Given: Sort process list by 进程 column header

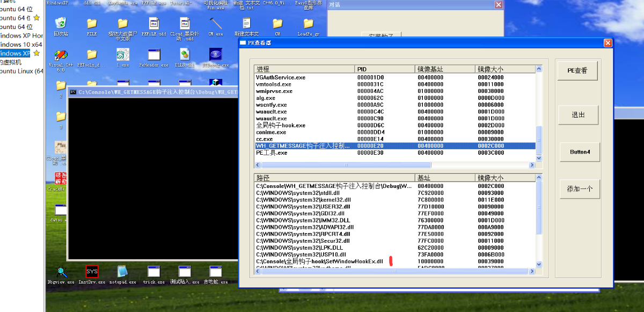Looking at the screenshot, I should (x=304, y=69).
